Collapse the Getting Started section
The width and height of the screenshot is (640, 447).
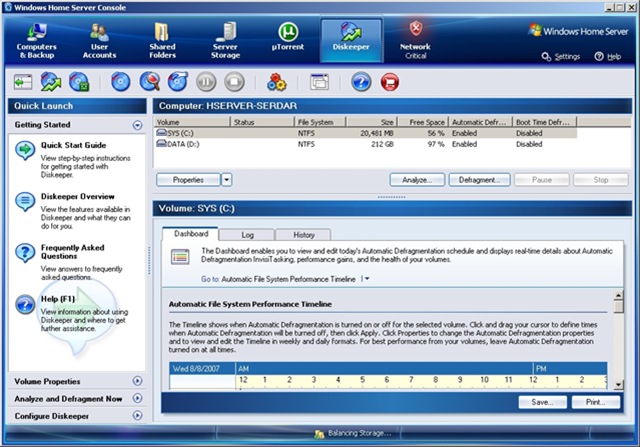[138, 125]
